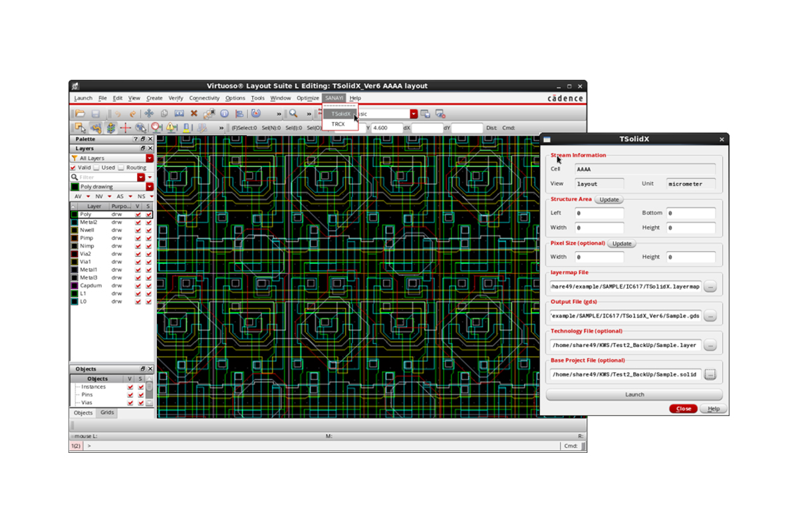Select the Via2 layer row
Screen dimensions: 798x532
[112, 253]
